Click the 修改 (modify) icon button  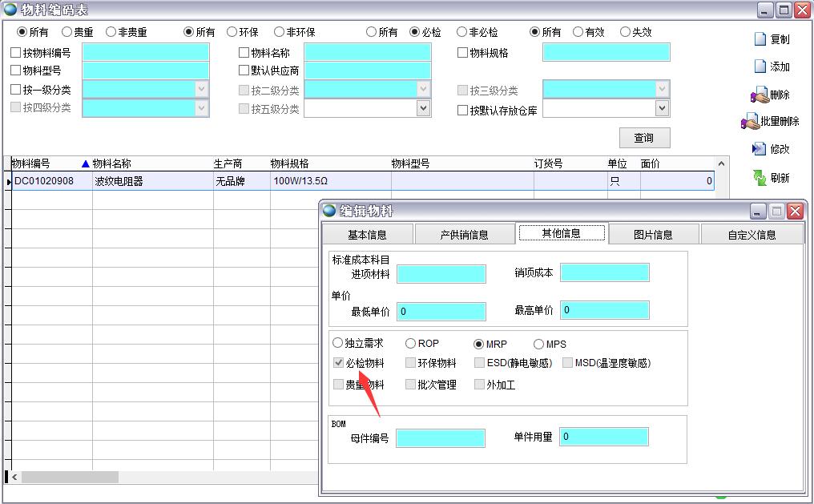[x=760, y=149]
